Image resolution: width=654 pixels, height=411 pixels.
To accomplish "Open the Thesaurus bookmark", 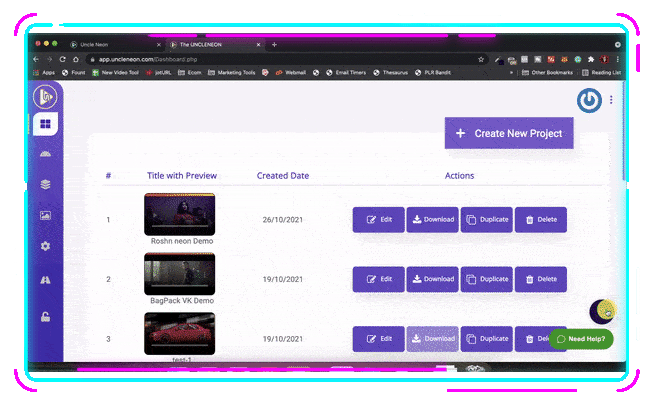I will 391,73.
